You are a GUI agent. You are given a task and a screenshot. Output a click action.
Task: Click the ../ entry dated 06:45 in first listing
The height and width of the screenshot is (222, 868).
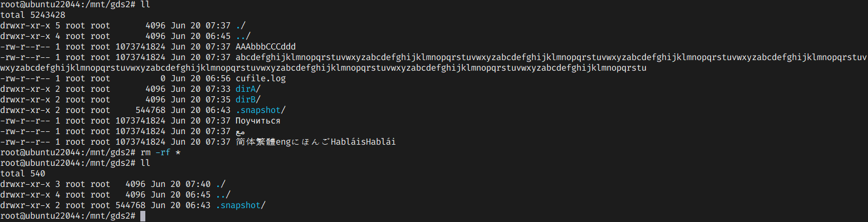coord(243,36)
